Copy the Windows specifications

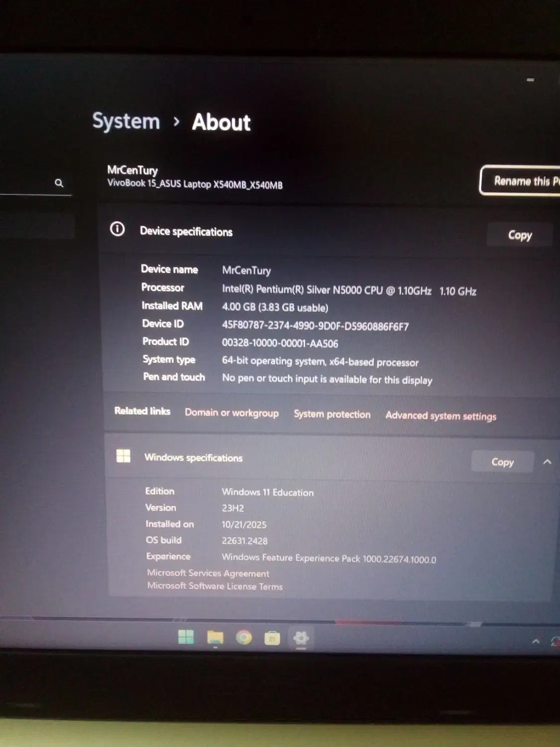click(x=502, y=462)
